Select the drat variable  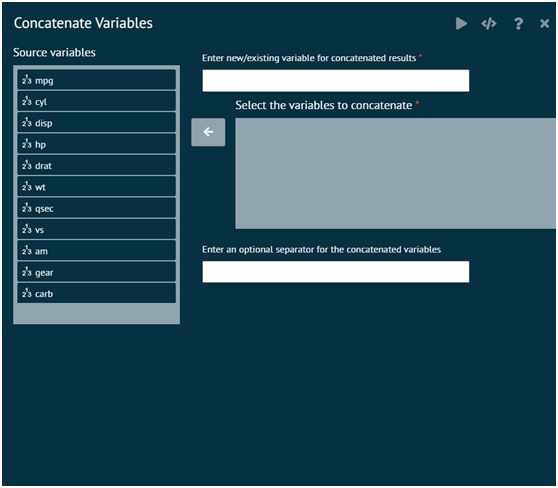(x=96, y=166)
